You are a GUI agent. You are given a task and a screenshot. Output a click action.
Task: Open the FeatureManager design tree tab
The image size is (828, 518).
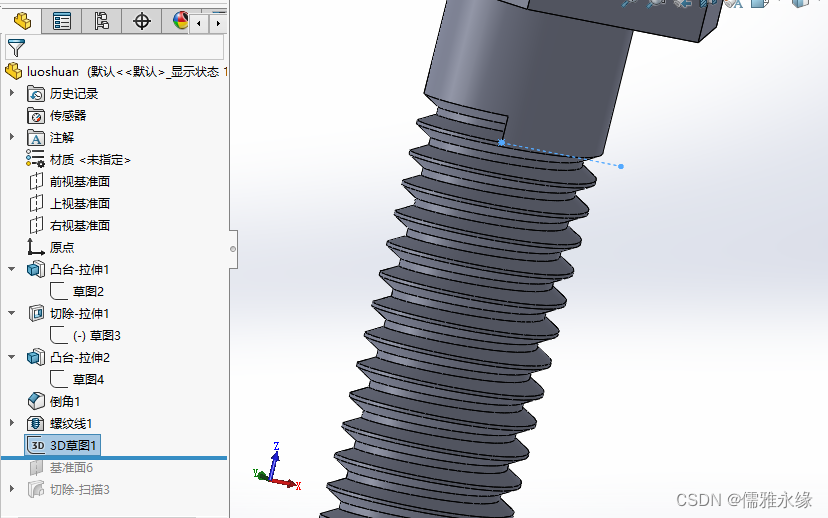tap(22, 22)
